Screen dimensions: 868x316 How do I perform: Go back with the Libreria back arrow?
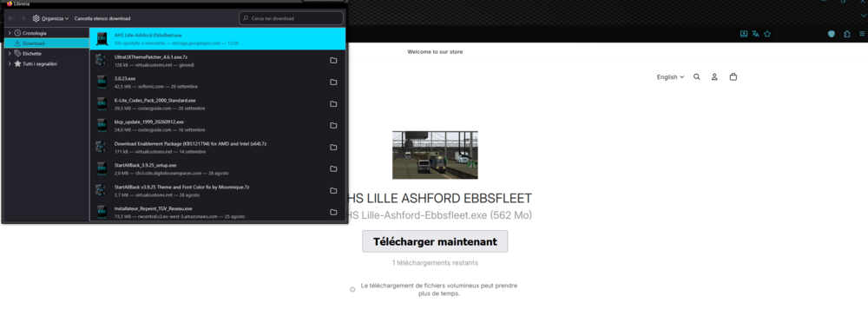point(11,18)
